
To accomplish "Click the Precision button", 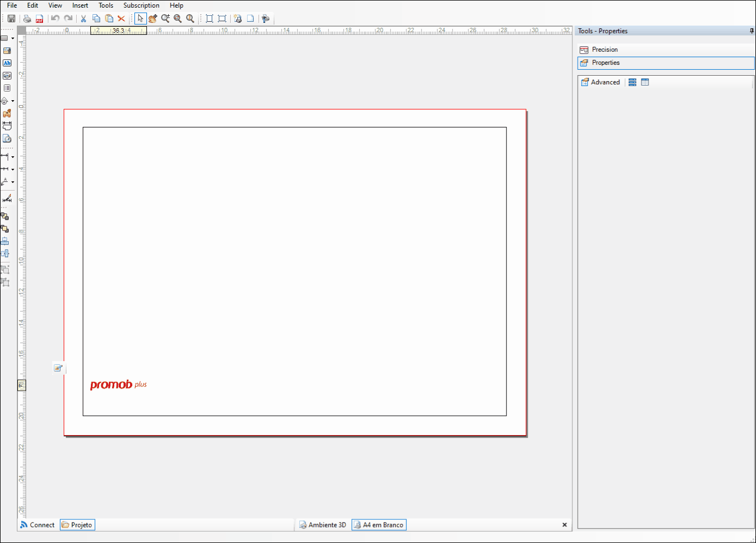I will (605, 50).
